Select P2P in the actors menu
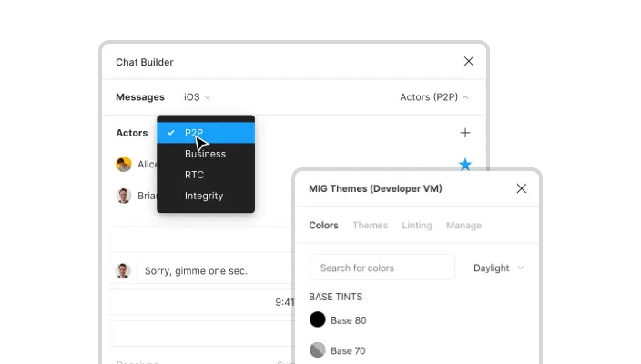The height and width of the screenshot is (364, 641). click(x=206, y=133)
